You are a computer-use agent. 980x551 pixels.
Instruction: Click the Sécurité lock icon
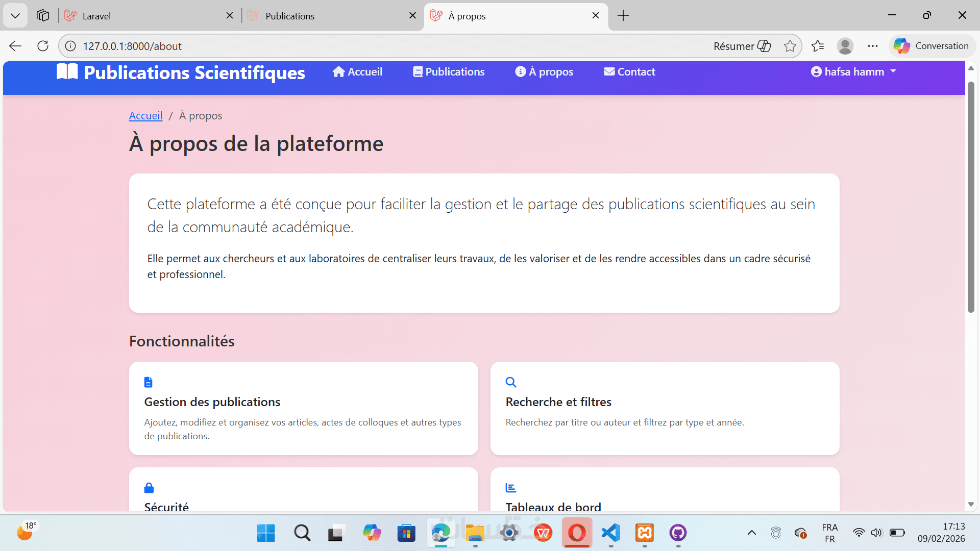149,488
